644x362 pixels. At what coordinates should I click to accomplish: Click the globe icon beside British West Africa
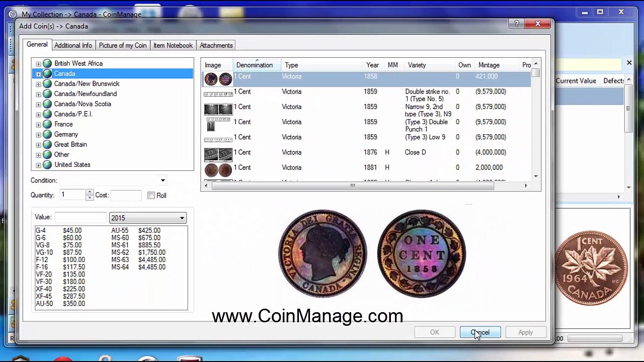click(47, 63)
